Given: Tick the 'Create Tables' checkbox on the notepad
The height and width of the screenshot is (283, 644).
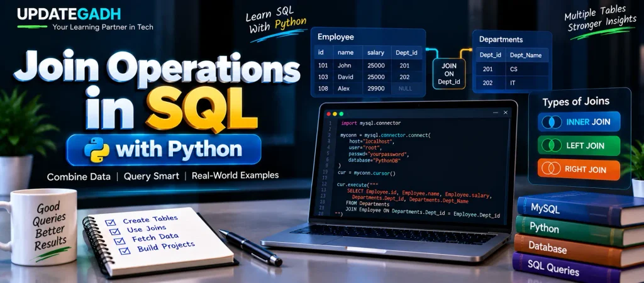Looking at the screenshot, I should [110, 222].
